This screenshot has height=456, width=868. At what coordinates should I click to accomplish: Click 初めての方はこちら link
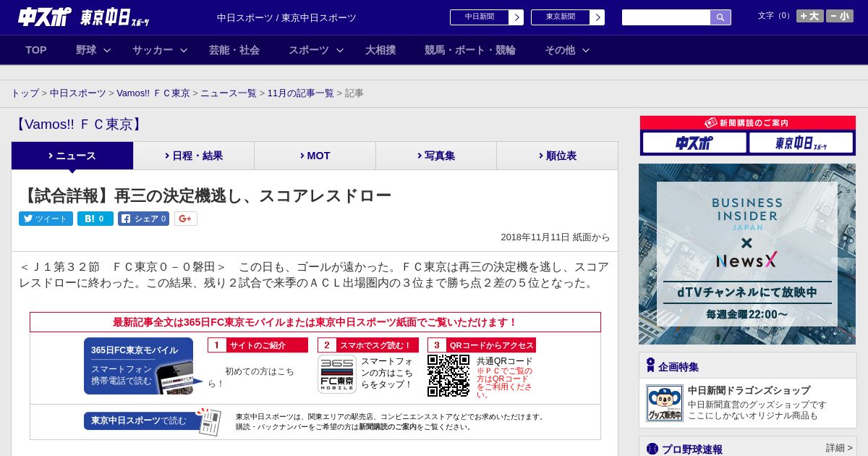click(251, 377)
